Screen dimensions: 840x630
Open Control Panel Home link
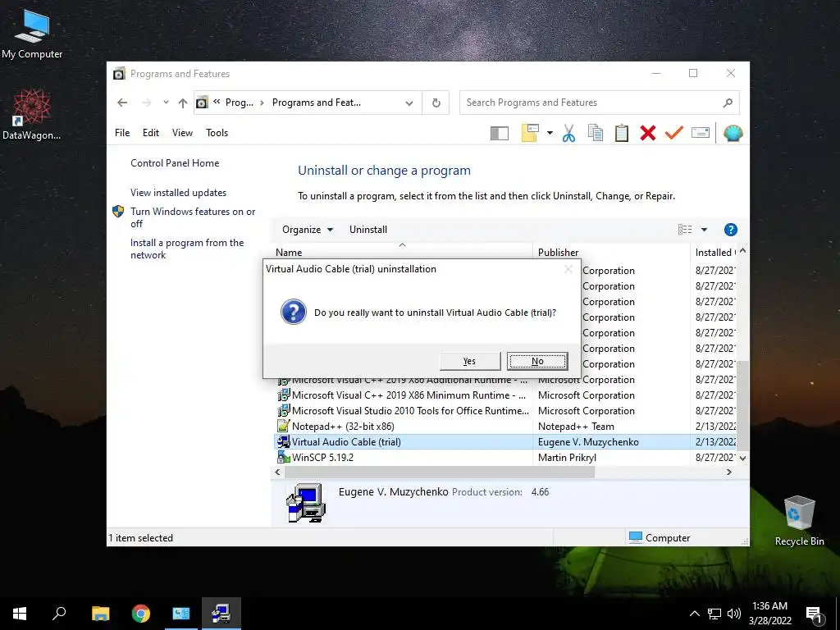(175, 163)
